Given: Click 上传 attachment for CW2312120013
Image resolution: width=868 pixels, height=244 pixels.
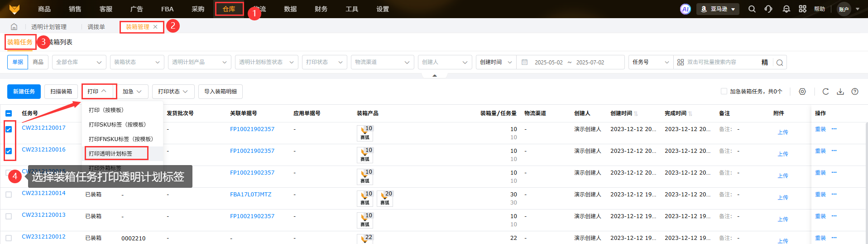Looking at the screenshot, I should pos(783,220).
